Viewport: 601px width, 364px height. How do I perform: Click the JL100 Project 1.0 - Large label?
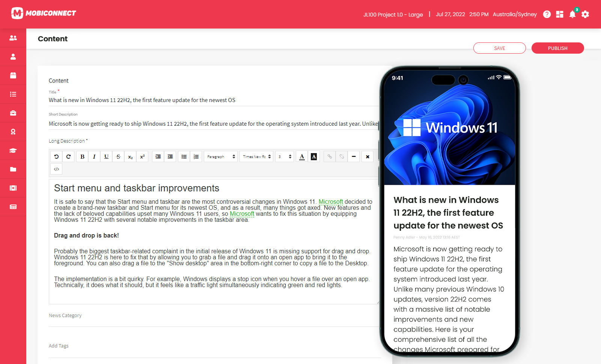393,15
